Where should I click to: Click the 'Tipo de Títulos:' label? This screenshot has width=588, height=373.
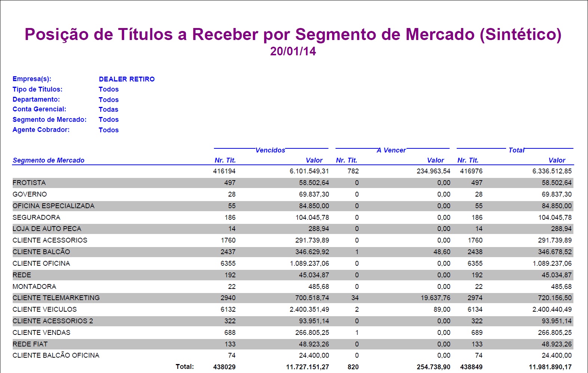click(x=37, y=89)
